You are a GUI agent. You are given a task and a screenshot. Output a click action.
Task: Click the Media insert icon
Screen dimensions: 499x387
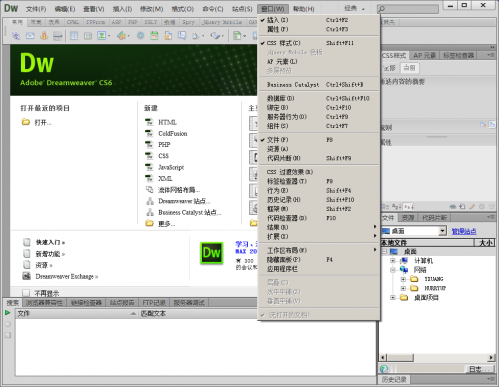coord(121,35)
